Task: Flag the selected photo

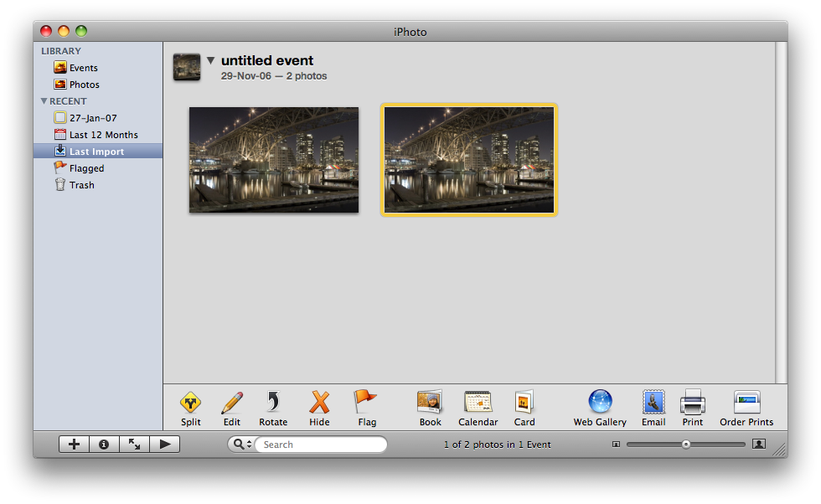Action: [366, 404]
